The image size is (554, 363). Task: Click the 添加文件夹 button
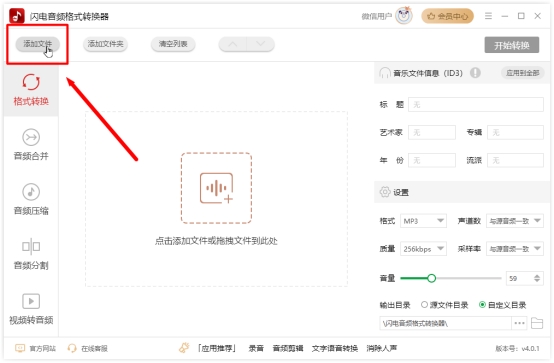pos(105,44)
